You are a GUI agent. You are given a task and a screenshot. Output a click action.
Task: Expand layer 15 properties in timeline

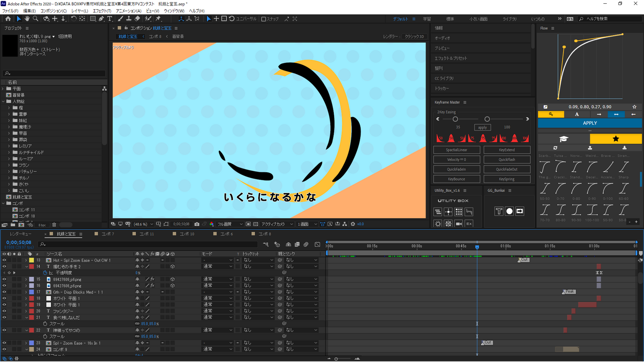26,279
